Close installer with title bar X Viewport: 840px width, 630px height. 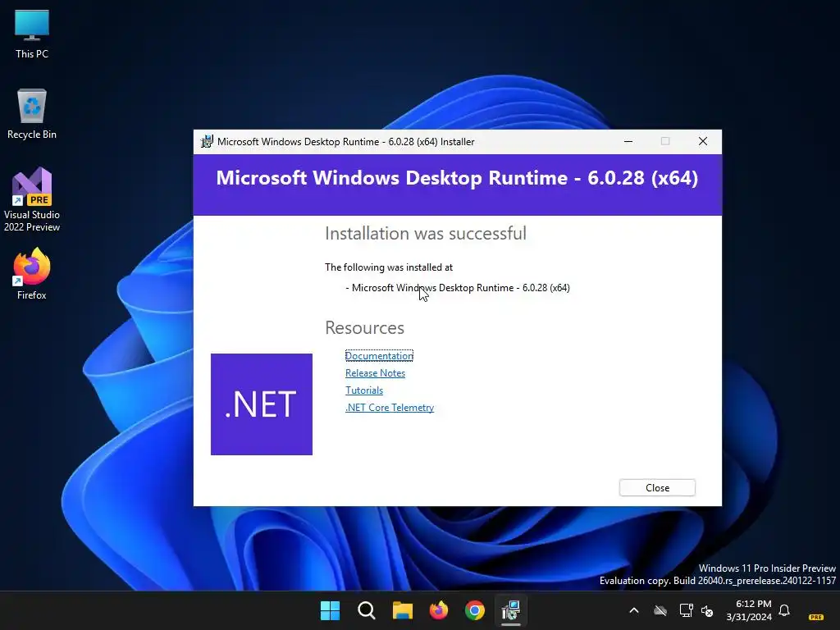pyautogui.click(x=703, y=141)
